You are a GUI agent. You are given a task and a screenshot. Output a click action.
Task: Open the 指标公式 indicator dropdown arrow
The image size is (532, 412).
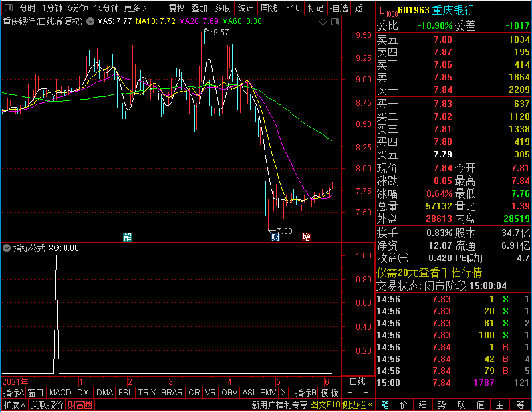(7, 248)
